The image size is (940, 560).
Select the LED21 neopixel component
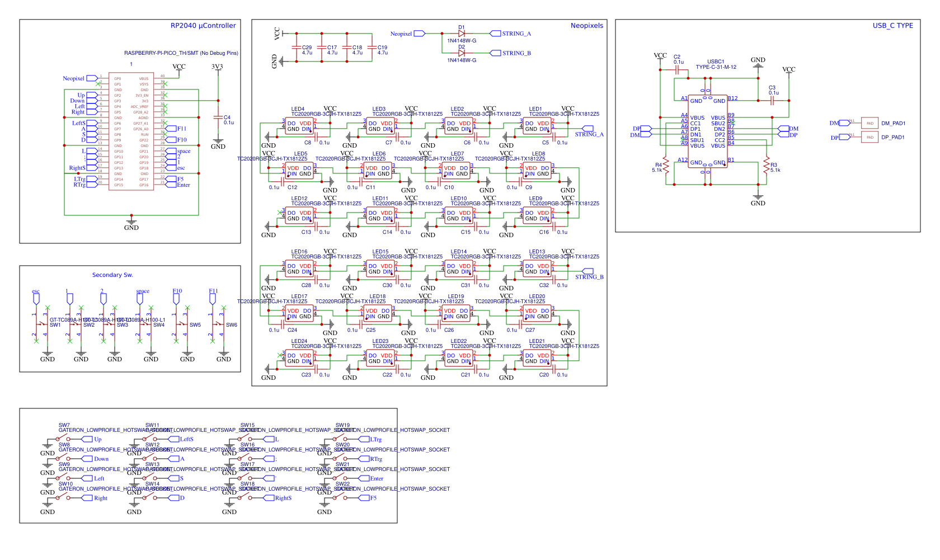tap(537, 359)
